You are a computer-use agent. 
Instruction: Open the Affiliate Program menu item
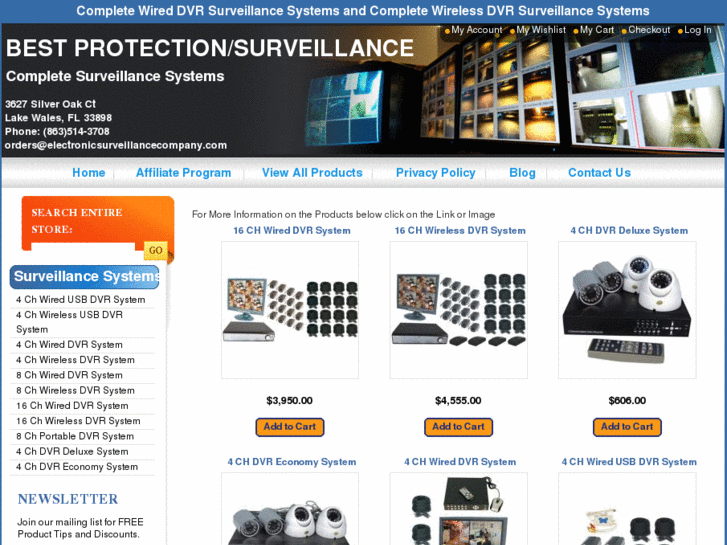point(183,173)
